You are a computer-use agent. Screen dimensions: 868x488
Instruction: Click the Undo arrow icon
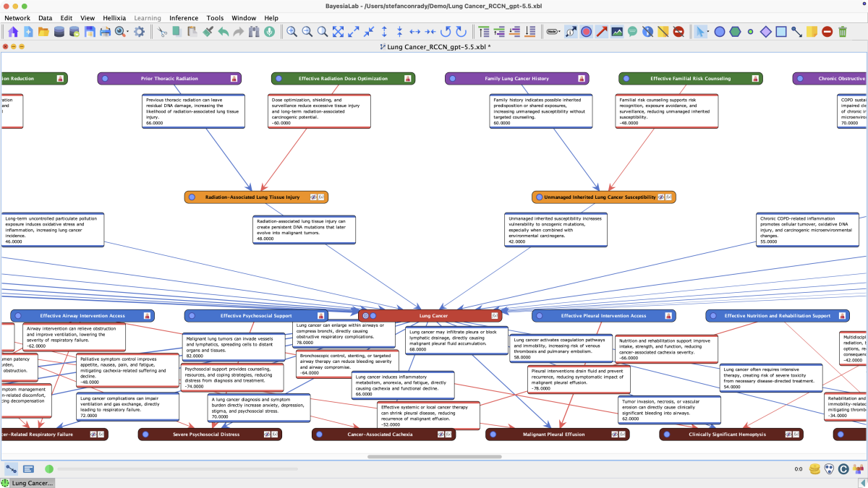point(223,32)
